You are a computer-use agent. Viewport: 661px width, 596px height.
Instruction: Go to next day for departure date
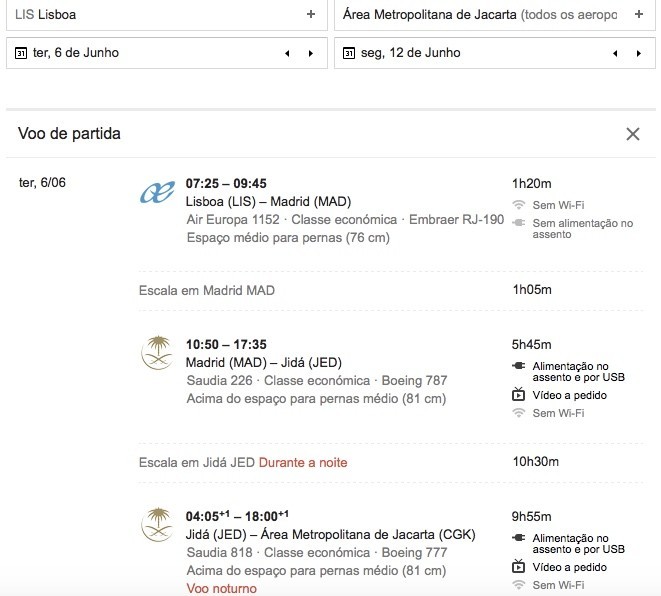[310, 53]
